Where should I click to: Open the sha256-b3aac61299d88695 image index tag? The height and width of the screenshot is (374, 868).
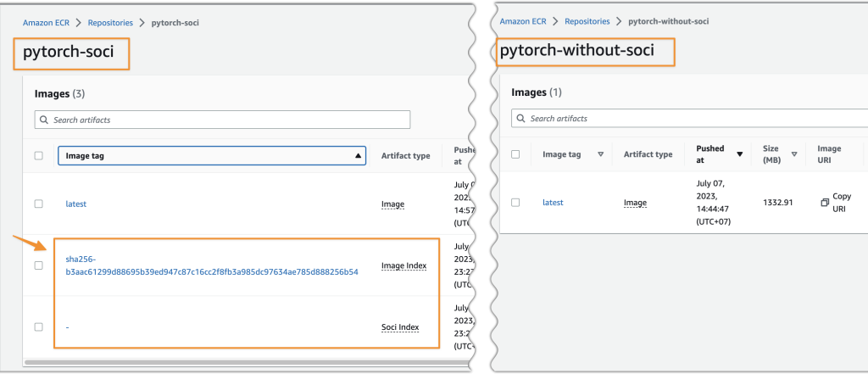pyautogui.click(x=211, y=265)
